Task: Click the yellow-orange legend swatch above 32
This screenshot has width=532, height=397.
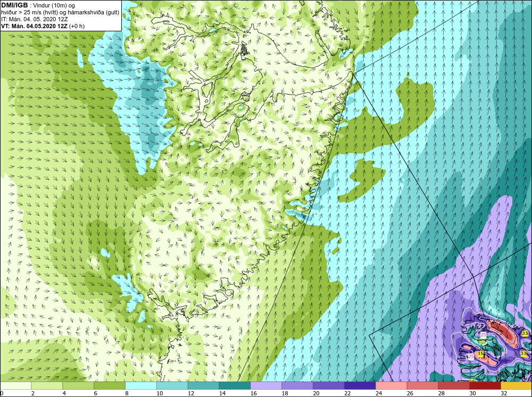Action: (517, 386)
